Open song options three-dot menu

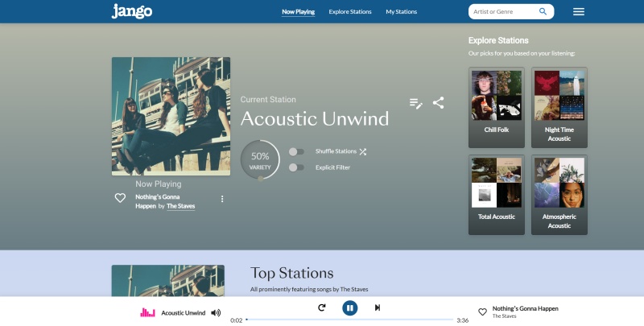pyautogui.click(x=222, y=199)
